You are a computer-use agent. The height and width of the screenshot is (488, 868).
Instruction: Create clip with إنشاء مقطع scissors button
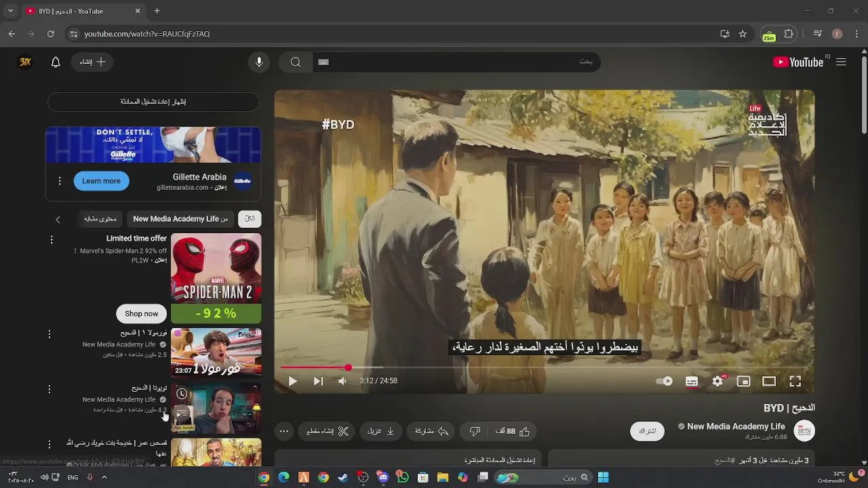(327, 431)
